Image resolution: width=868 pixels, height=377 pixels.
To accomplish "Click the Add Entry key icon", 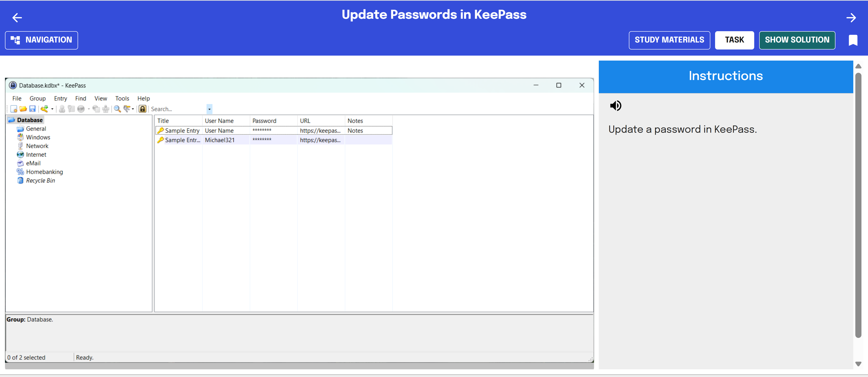I will pos(44,109).
